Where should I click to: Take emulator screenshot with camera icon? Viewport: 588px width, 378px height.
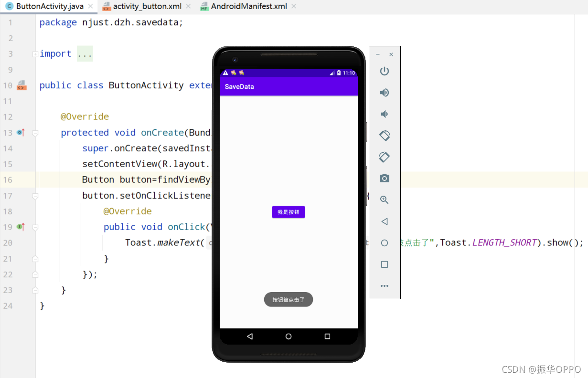385,178
